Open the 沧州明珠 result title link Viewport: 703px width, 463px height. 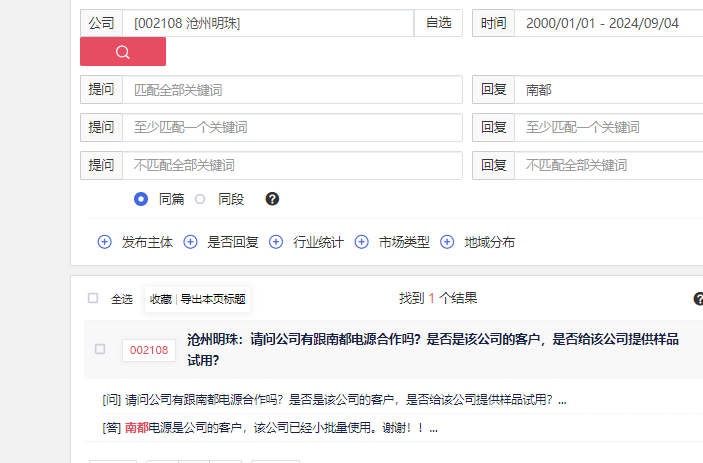pyautogui.click(x=433, y=350)
